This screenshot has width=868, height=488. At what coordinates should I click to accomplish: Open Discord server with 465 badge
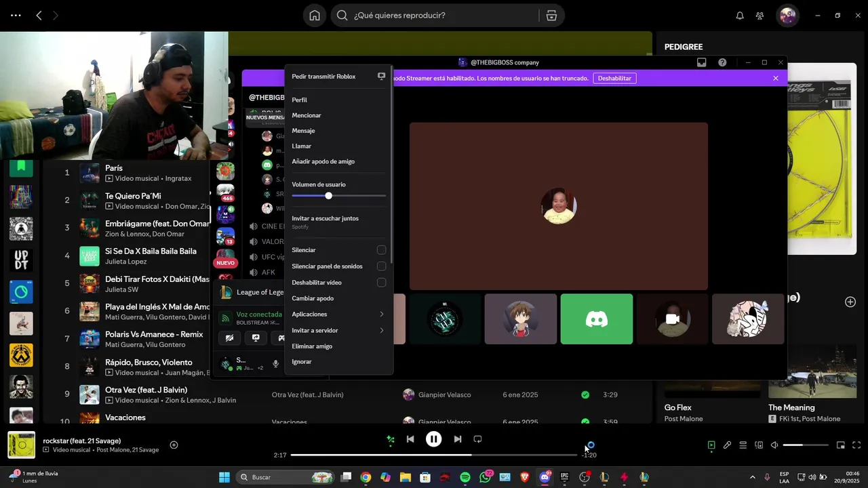pos(225,192)
